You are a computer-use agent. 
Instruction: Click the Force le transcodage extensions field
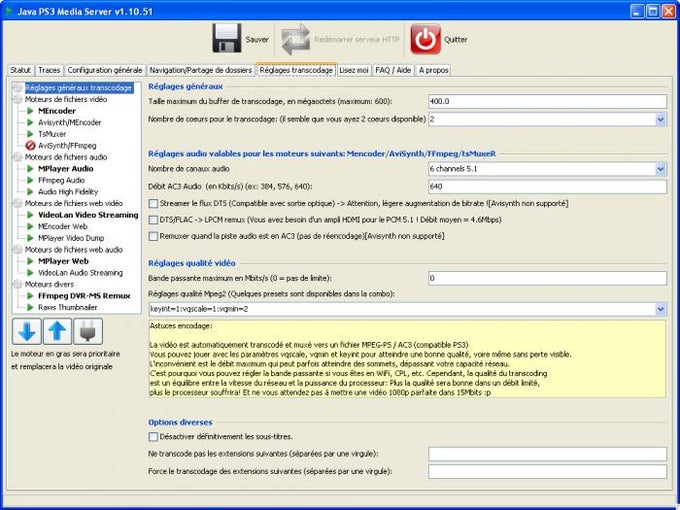pyautogui.click(x=547, y=471)
